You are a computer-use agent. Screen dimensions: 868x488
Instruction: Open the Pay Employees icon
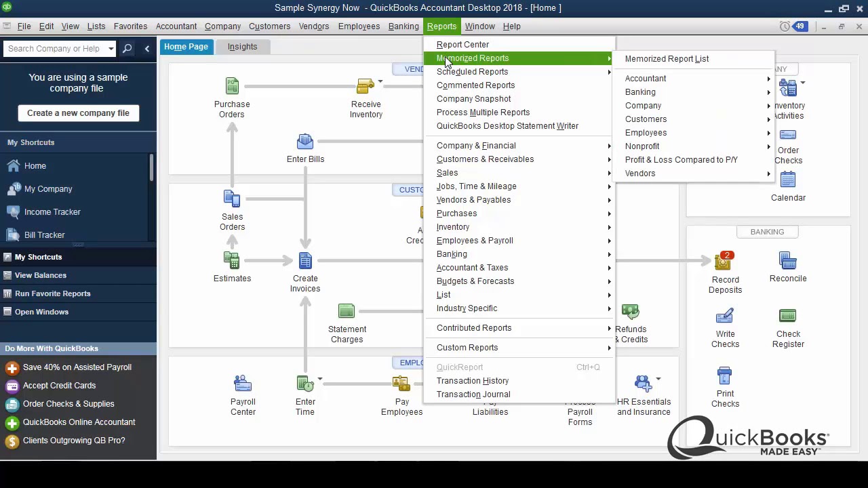[401, 384]
